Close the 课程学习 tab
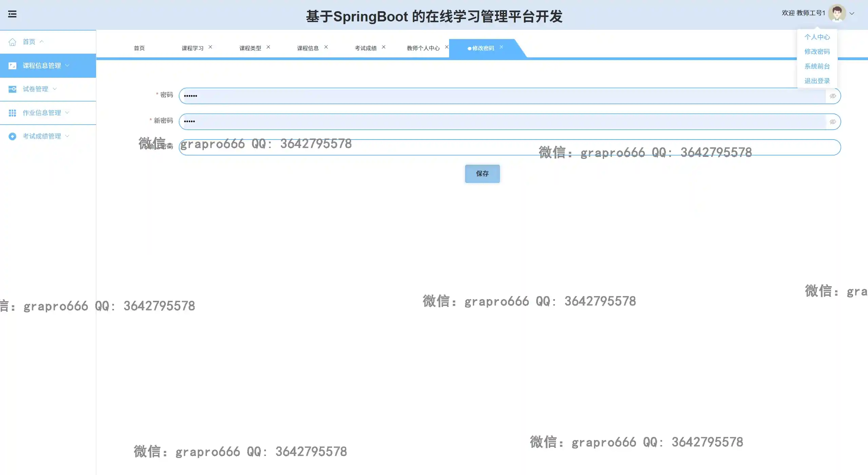Image resolution: width=868 pixels, height=475 pixels. coord(210,47)
